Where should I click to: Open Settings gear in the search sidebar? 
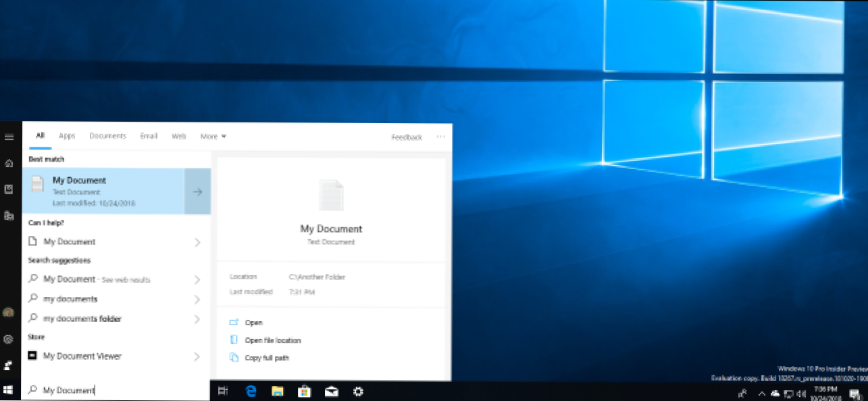pyautogui.click(x=9, y=339)
